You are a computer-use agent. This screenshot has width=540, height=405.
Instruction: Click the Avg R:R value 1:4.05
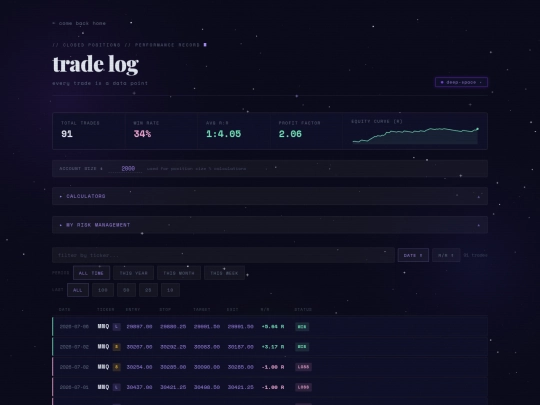(x=224, y=134)
